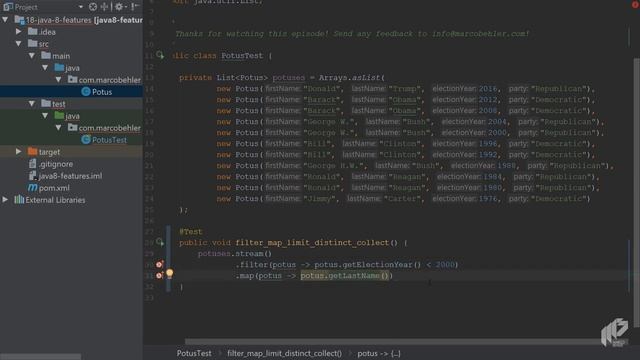Click the Maven pom.xml file icon
The width and height of the screenshot is (640, 360).
pos(32,188)
